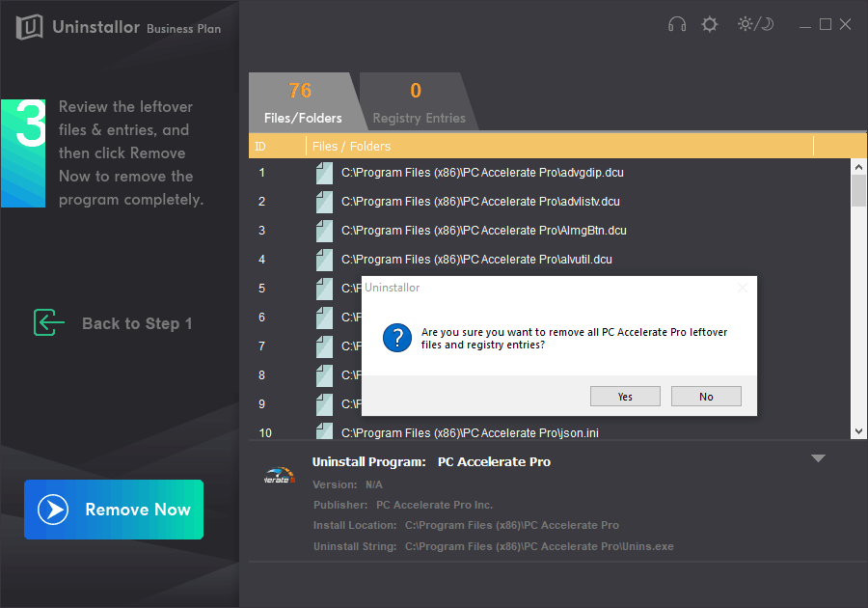The width and height of the screenshot is (868, 608).
Task: Click the PC Accelerate Pro program logo
Action: tap(280, 476)
